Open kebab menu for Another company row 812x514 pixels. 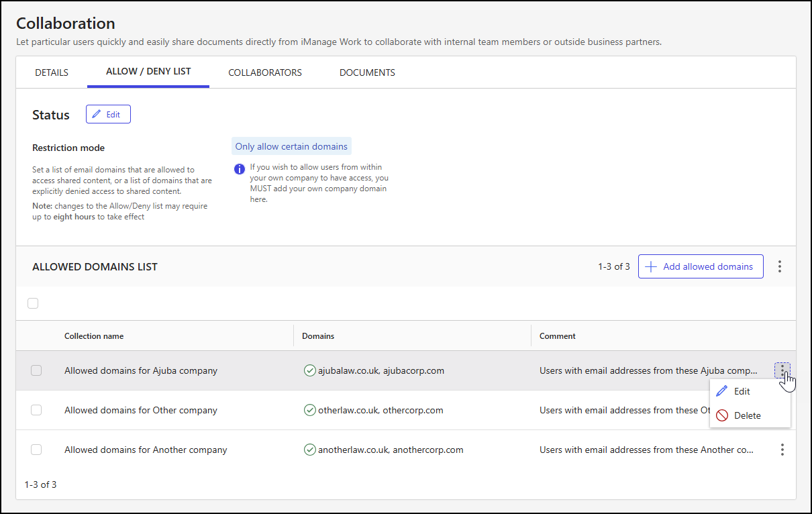tap(782, 450)
